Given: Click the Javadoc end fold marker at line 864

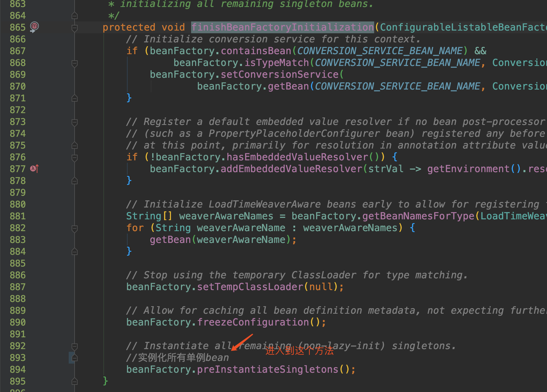Looking at the screenshot, I should [x=75, y=16].
